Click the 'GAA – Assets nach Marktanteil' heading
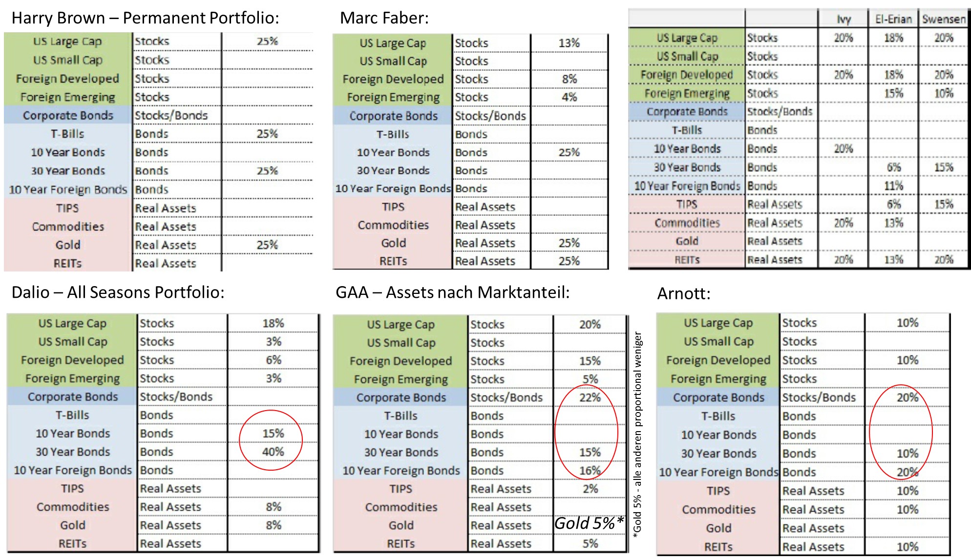This screenshot has width=971, height=560. (x=452, y=292)
